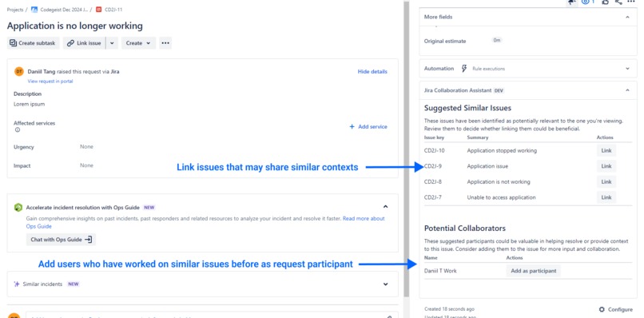
Task: Open the Create dropdown
Action: click(138, 43)
